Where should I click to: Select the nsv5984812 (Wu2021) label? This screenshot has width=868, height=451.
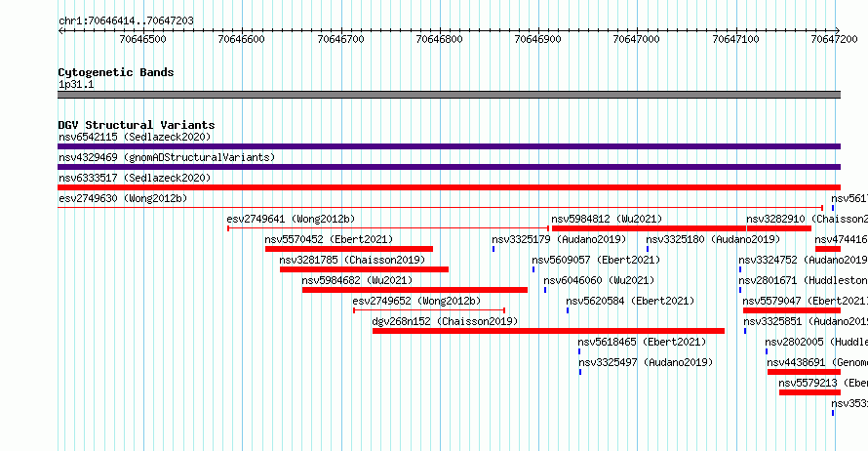click(607, 219)
